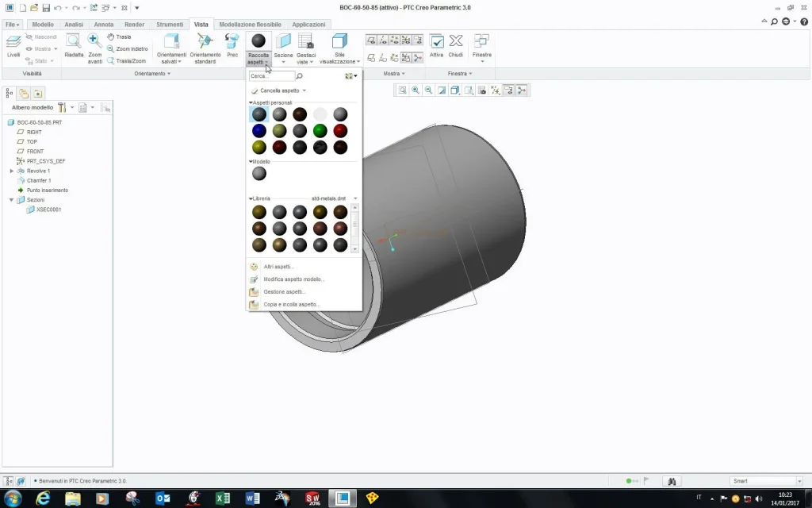Open the std-metals.dmt library dropdown

point(355,198)
